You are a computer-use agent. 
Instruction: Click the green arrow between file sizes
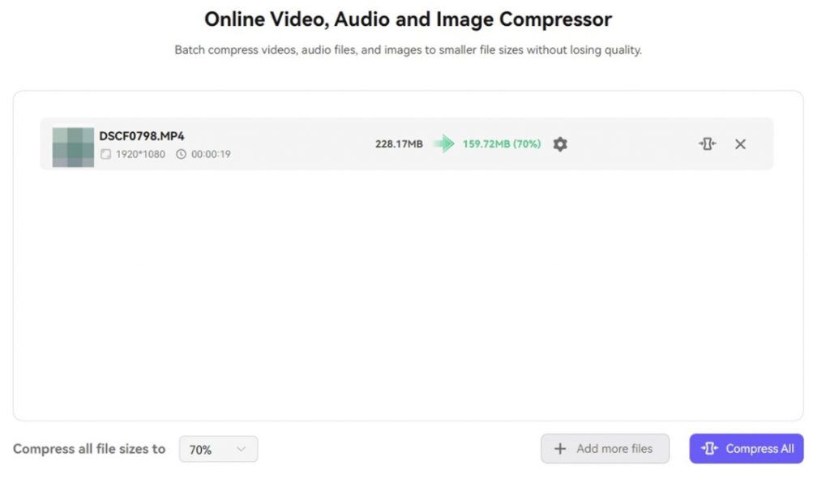coord(443,144)
